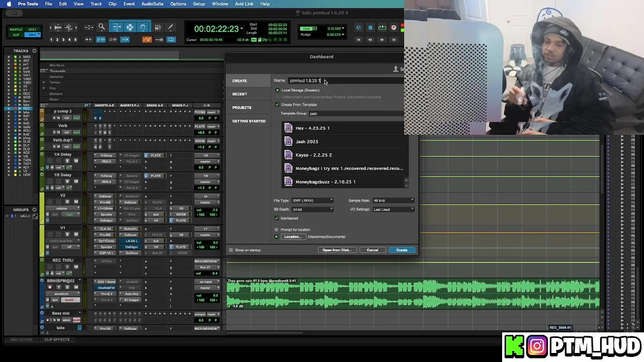
Task: Select Moneybagzbuzz - 2.10.25 1 template icon
Action: [x=288, y=182]
